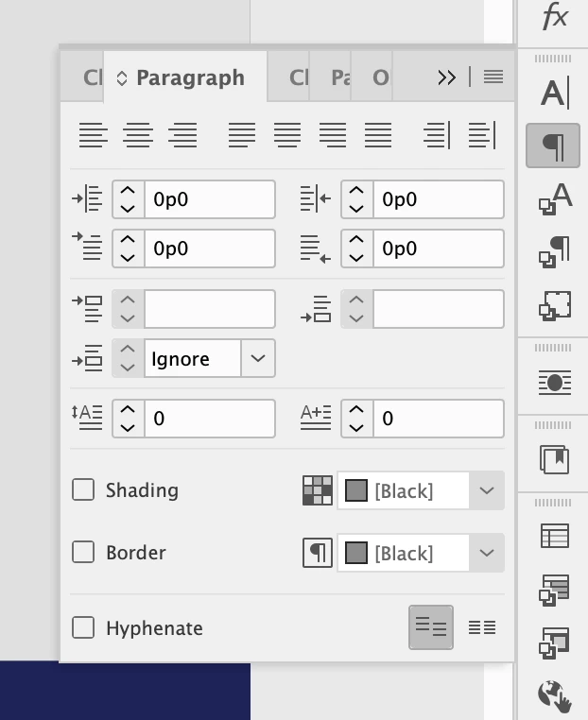Viewport: 588px width, 720px height.
Task: Open the Paragraph panel flyout menu
Action: click(493, 78)
